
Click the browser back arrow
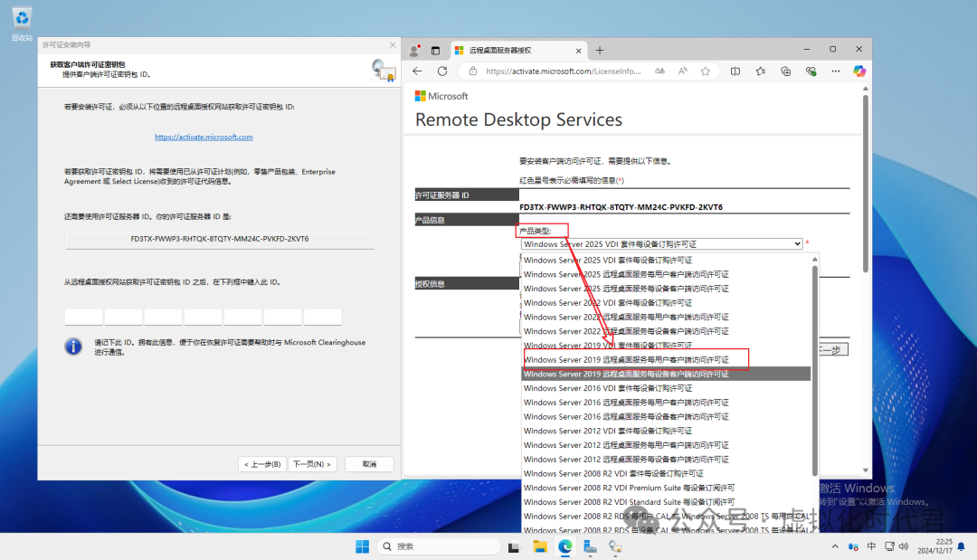[x=417, y=71]
